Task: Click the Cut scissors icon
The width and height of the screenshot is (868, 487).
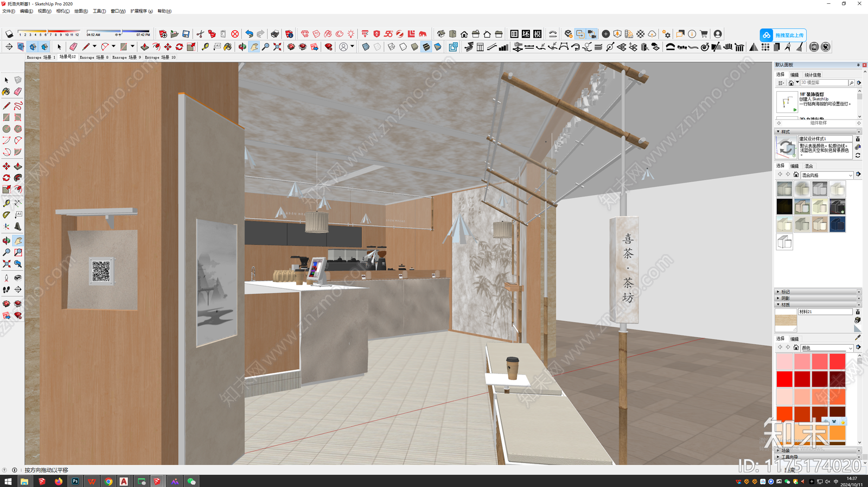Action: tap(200, 34)
